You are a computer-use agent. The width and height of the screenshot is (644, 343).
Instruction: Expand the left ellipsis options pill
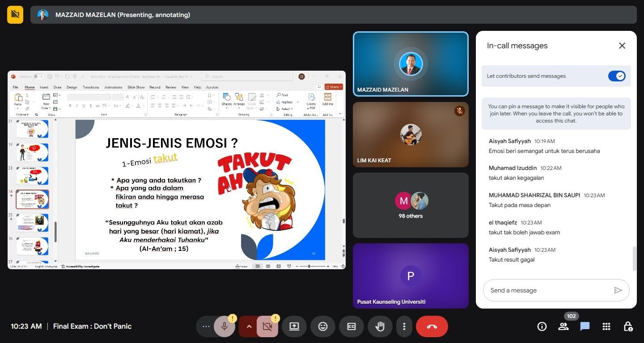[x=206, y=326]
